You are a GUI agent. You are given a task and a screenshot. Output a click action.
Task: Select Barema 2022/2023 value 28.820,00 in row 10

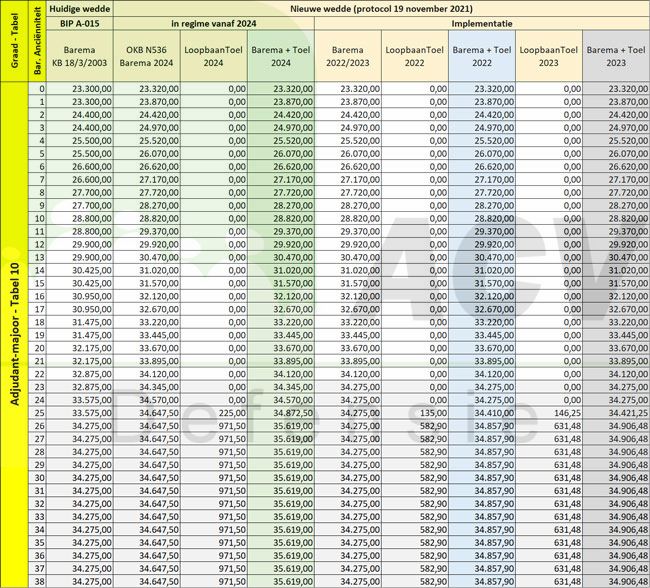348,219
